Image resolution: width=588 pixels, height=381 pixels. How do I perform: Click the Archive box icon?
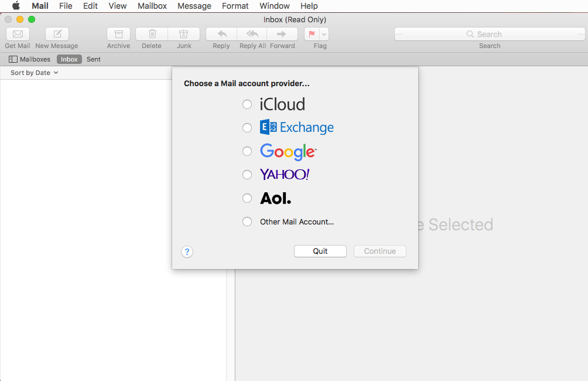click(x=118, y=34)
